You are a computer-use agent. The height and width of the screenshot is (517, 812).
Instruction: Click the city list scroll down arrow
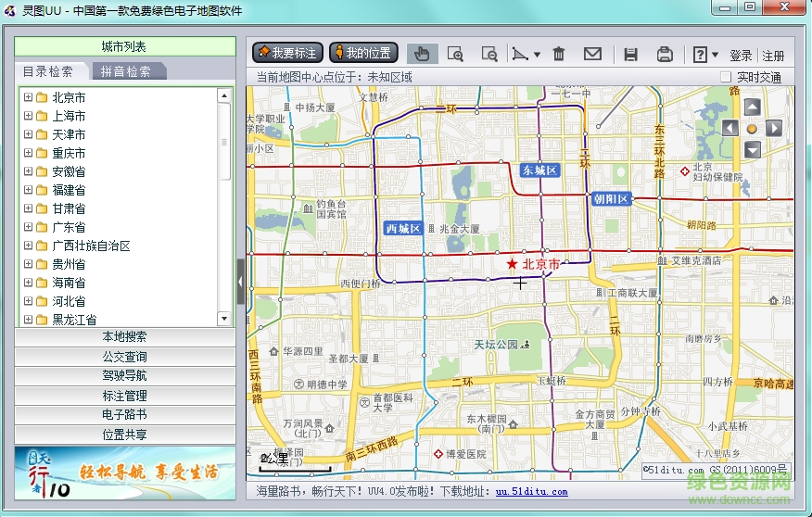[x=223, y=318]
